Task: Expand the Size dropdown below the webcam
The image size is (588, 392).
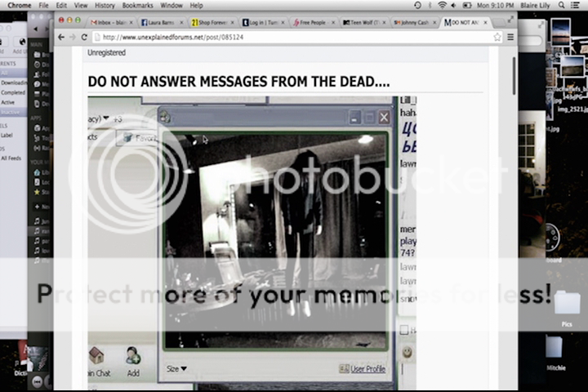Action: pos(176,369)
